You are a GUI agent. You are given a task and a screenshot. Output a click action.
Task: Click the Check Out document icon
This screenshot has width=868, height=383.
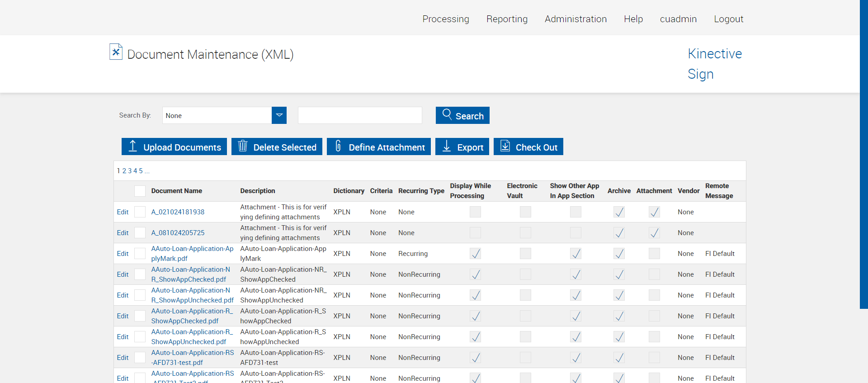(x=505, y=146)
